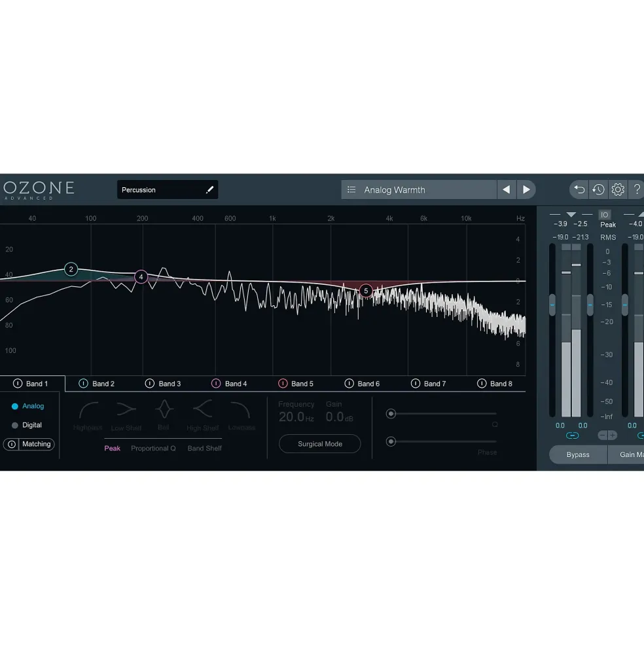
Task: Select EQ node 2 on the curve
Action: click(x=71, y=269)
